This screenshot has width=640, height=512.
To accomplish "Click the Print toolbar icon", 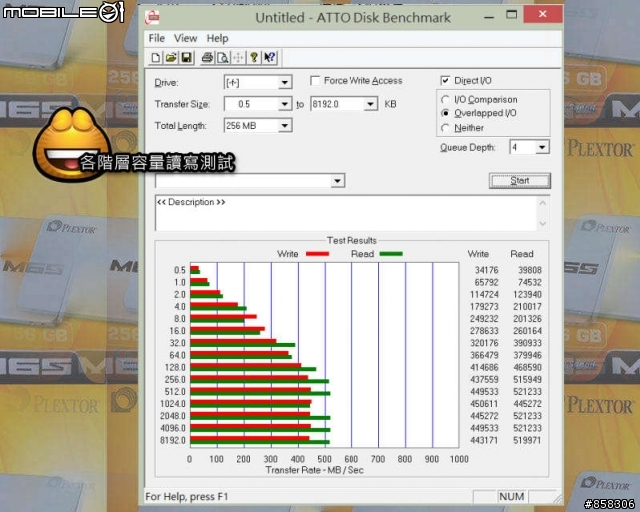I will [207, 58].
